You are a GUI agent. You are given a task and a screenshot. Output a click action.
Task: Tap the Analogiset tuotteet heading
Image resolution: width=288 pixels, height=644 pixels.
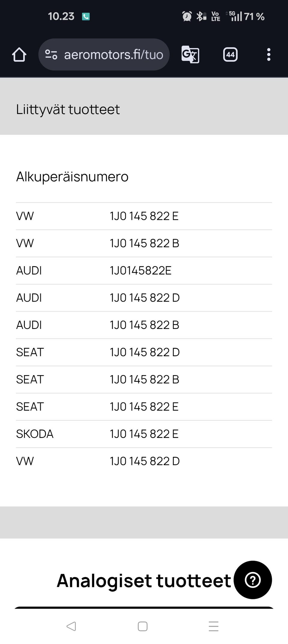pos(144,580)
